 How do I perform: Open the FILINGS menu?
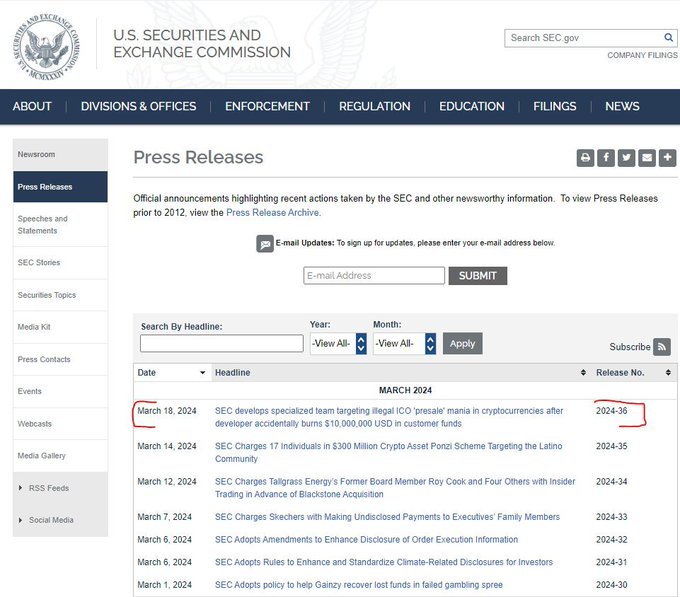[x=555, y=106]
